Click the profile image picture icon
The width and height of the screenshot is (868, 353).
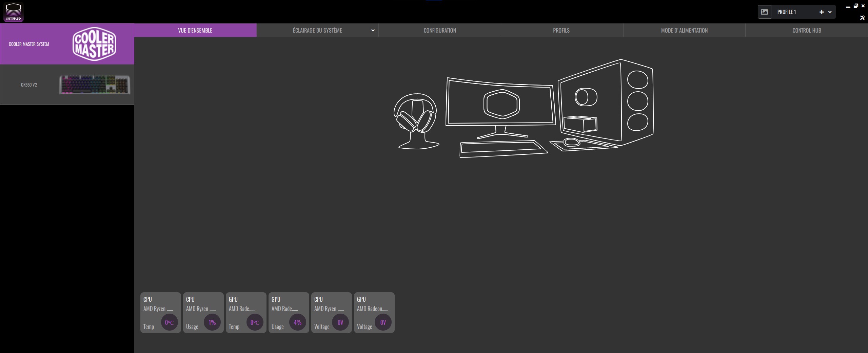pos(764,12)
